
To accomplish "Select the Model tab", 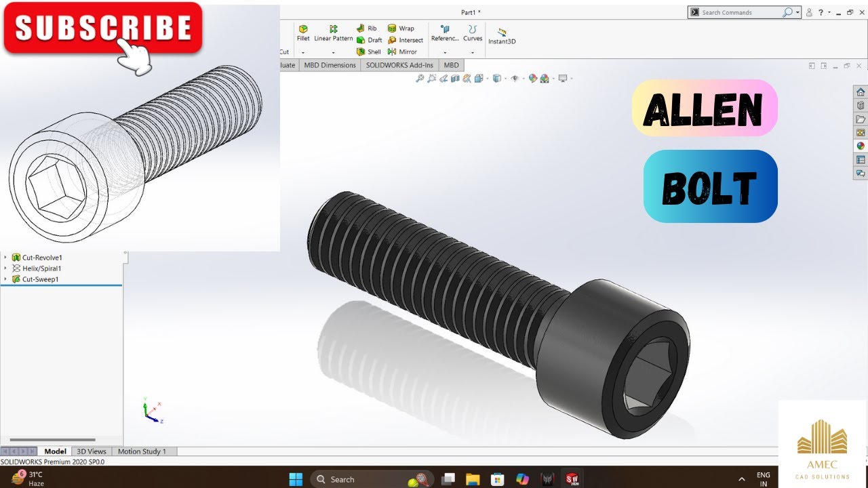I will [x=55, y=451].
